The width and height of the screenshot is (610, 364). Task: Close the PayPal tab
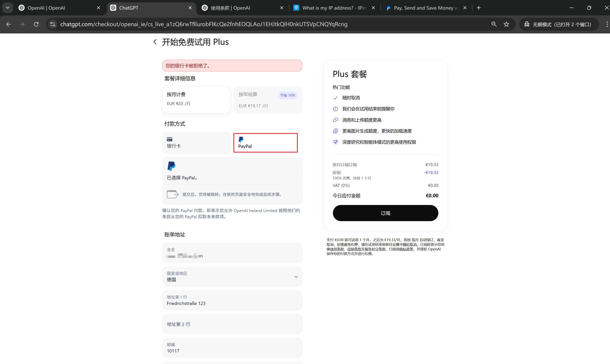coord(465,8)
